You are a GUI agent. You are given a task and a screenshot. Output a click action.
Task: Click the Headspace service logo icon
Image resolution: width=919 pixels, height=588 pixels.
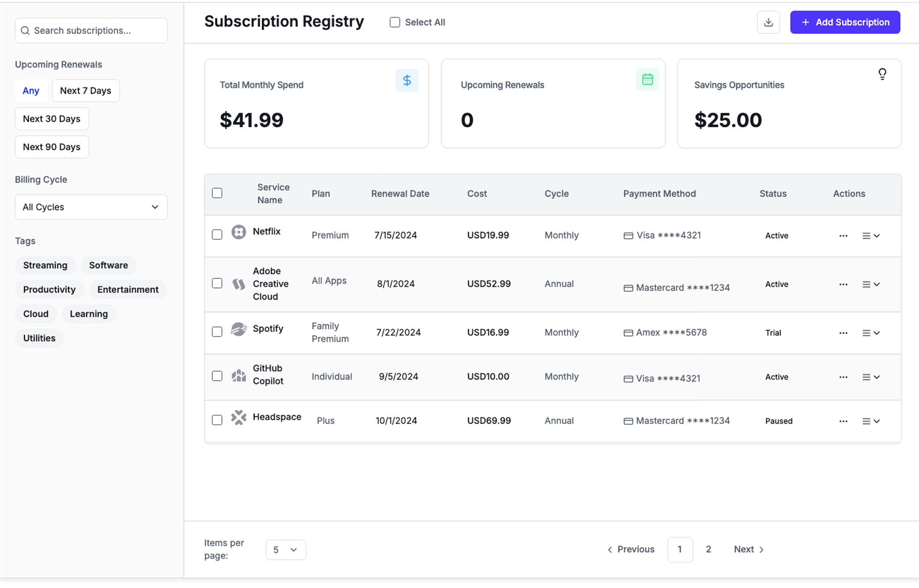point(238,418)
